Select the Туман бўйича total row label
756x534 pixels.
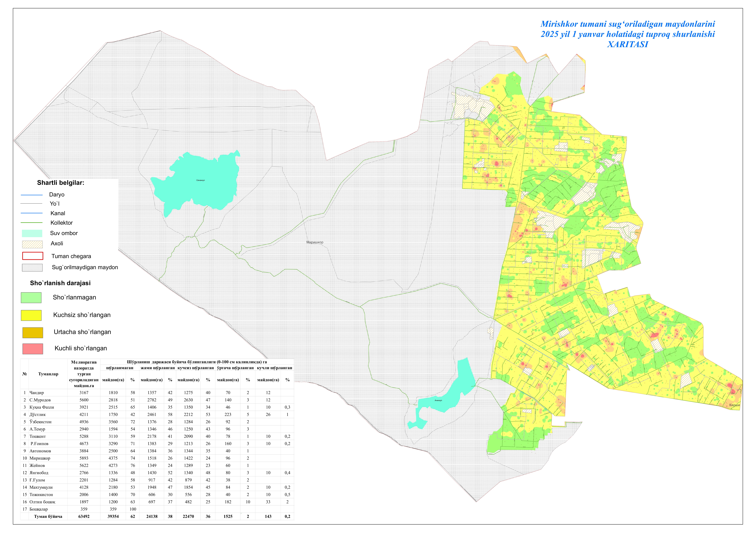coord(48,517)
